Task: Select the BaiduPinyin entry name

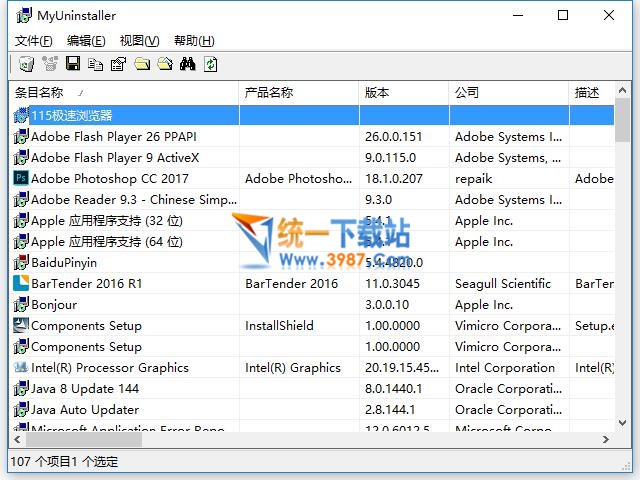Action: click(x=64, y=262)
